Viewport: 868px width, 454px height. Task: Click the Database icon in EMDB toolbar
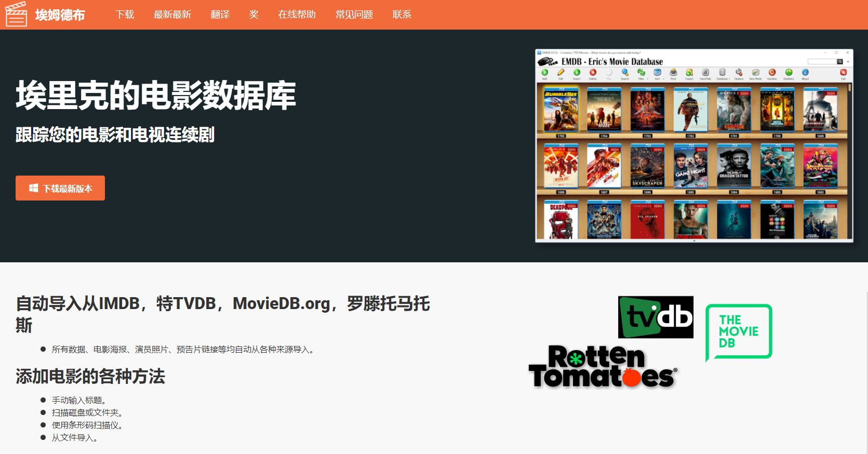point(722,73)
